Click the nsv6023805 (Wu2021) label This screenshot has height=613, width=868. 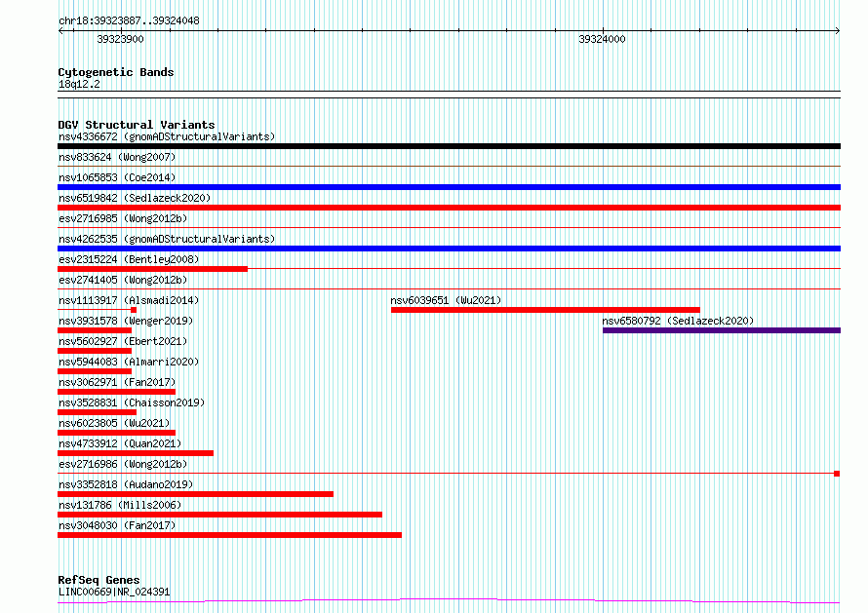[x=114, y=423]
